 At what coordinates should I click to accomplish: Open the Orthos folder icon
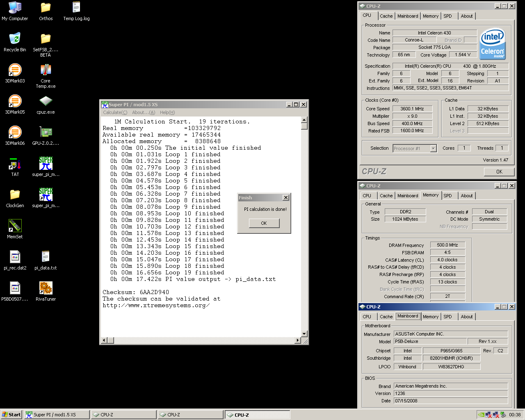click(46, 11)
